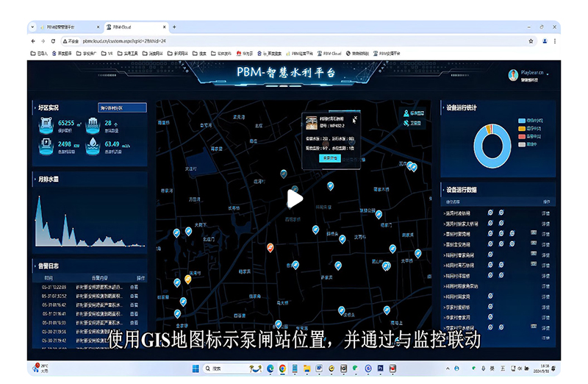Open the Chrome profile icon
This screenshot has height=384, width=588.
click(x=545, y=41)
